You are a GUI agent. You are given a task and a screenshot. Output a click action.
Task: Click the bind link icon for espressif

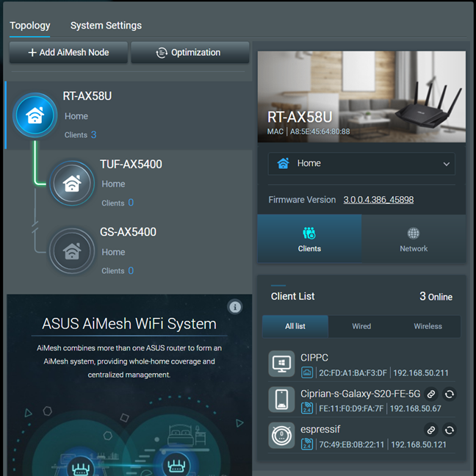tap(431, 430)
